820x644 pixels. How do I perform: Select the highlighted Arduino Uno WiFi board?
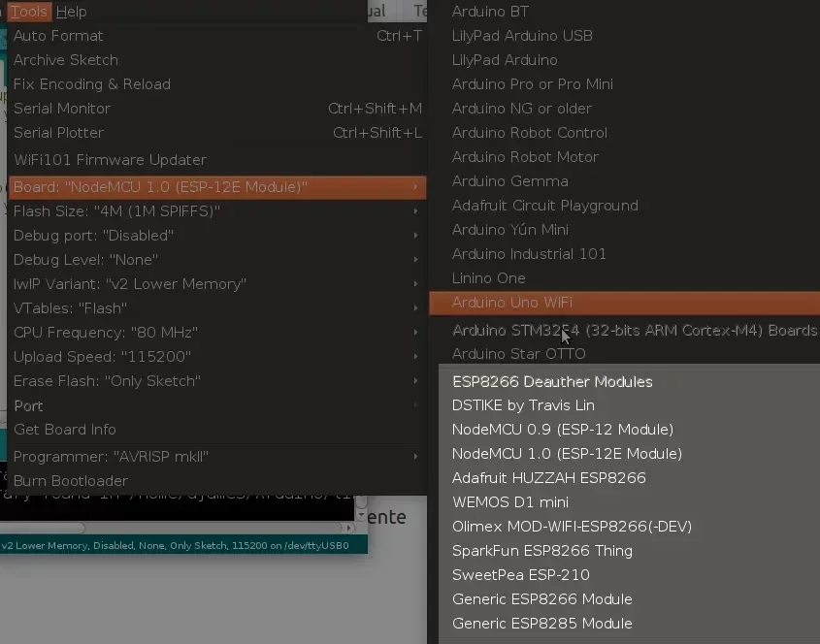click(624, 303)
